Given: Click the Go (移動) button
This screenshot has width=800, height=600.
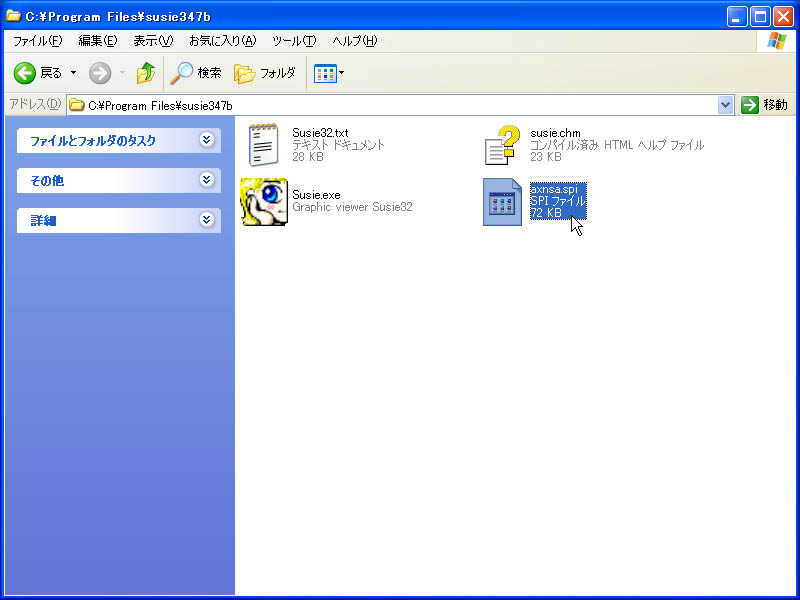Looking at the screenshot, I should (x=765, y=105).
